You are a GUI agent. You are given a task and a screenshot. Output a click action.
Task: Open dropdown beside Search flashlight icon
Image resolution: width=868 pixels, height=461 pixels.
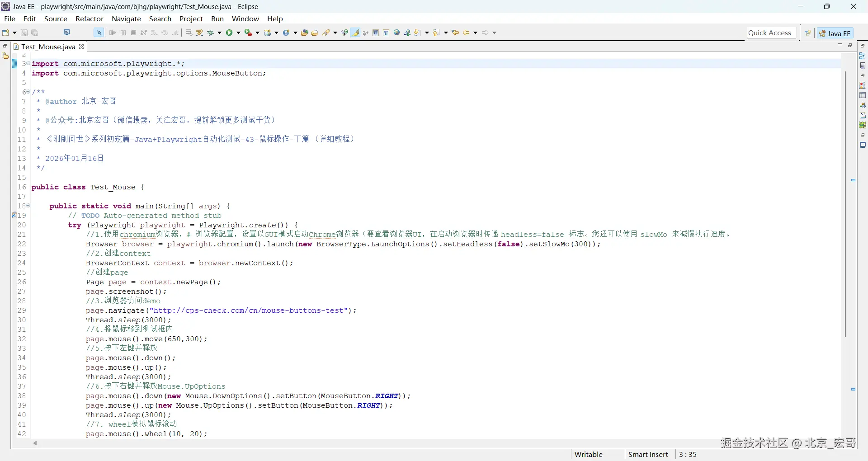pos(335,33)
